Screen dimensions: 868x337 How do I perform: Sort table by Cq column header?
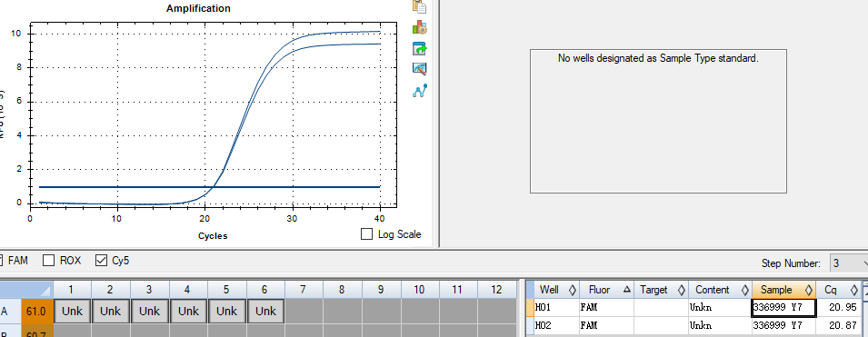tap(839, 290)
